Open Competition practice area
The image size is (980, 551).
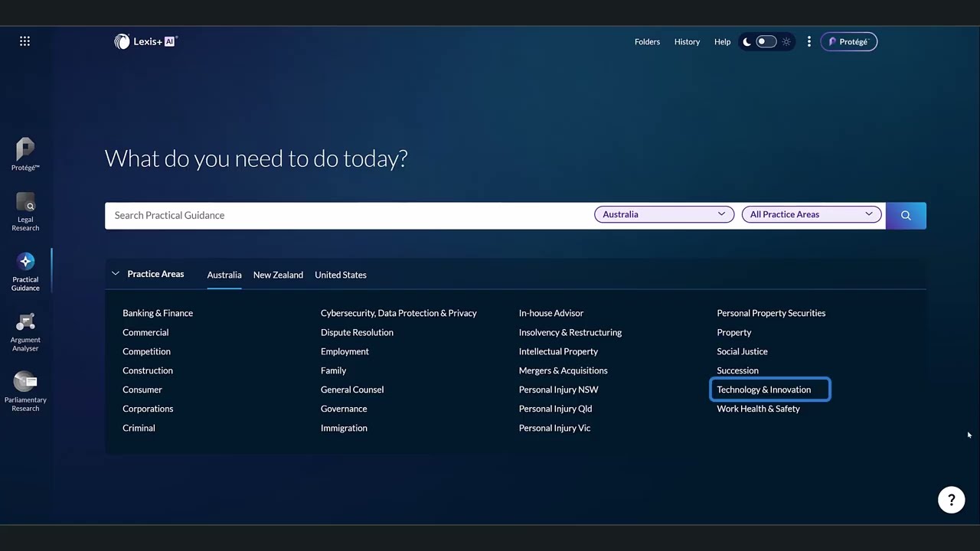(146, 351)
